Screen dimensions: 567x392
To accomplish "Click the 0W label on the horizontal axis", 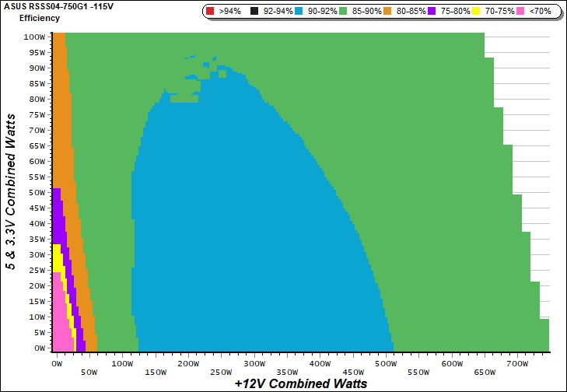I will tap(57, 363).
